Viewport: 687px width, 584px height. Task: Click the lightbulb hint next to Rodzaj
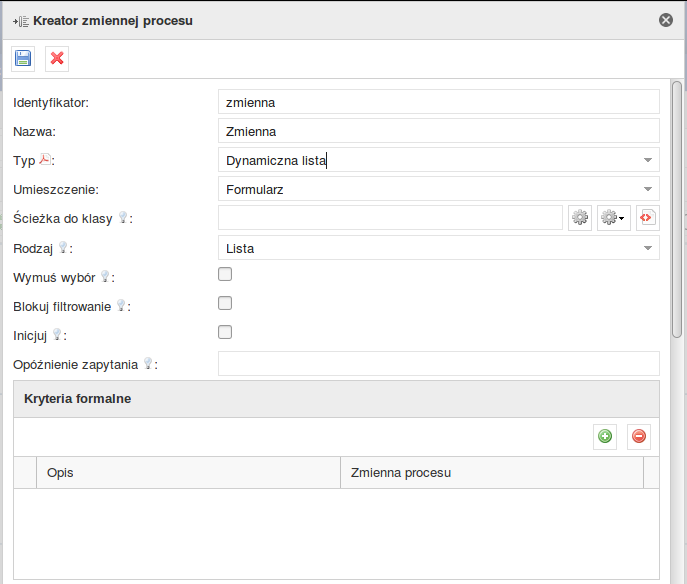64,248
